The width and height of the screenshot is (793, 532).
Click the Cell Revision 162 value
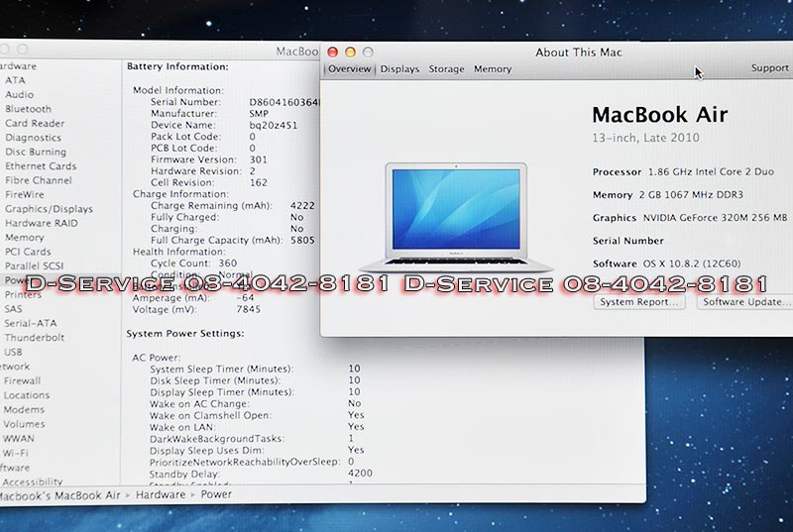coord(259,183)
